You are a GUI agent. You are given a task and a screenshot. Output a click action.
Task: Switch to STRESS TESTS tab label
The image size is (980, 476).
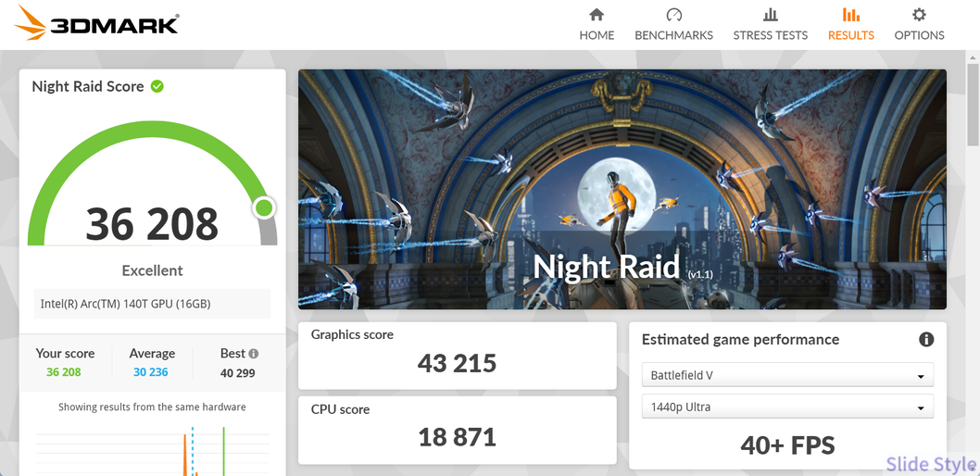tap(770, 35)
